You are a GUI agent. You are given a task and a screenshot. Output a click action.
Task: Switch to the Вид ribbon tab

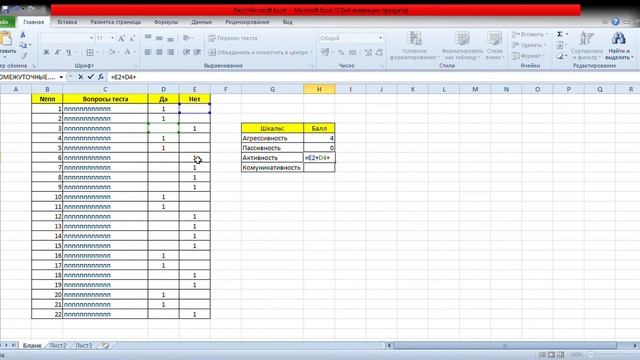[x=287, y=22]
